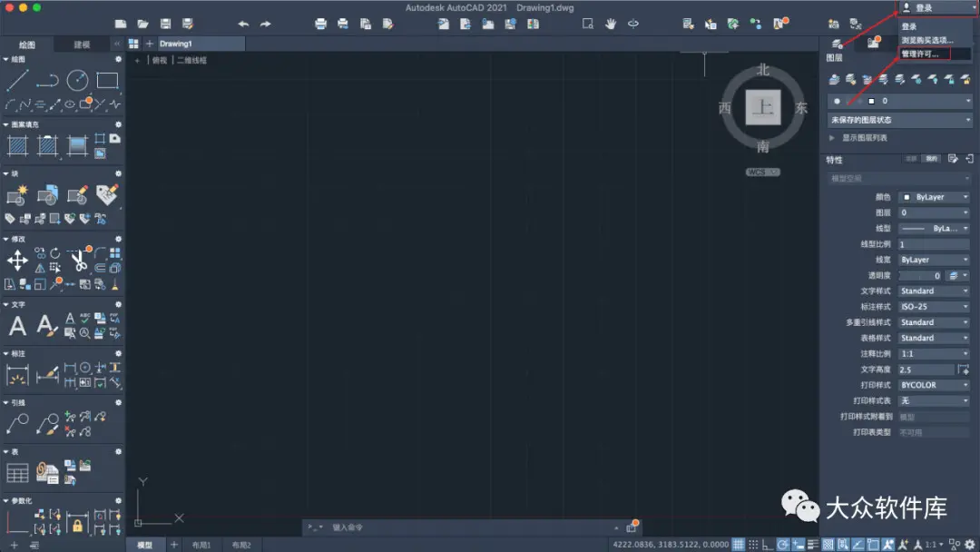
Task: Toggle Snap mode dots in status bar
Action: pyautogui.click(x=753, y=545)
